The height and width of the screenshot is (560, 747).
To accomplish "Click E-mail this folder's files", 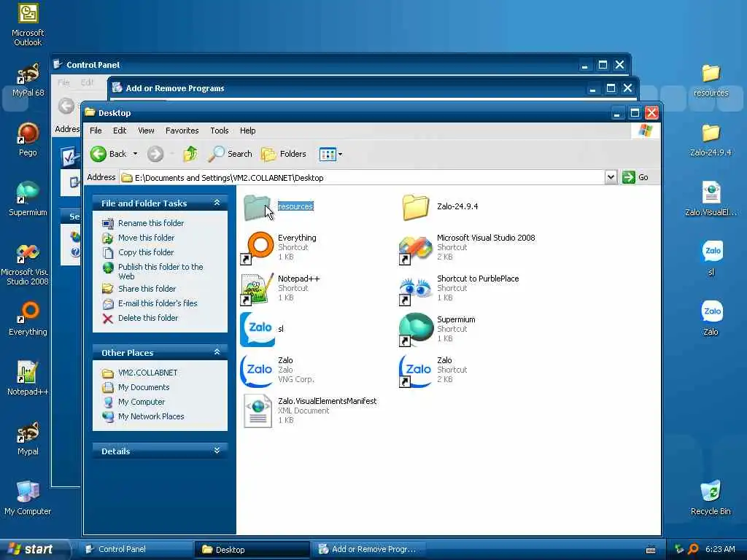I will [x=158, y=303].
